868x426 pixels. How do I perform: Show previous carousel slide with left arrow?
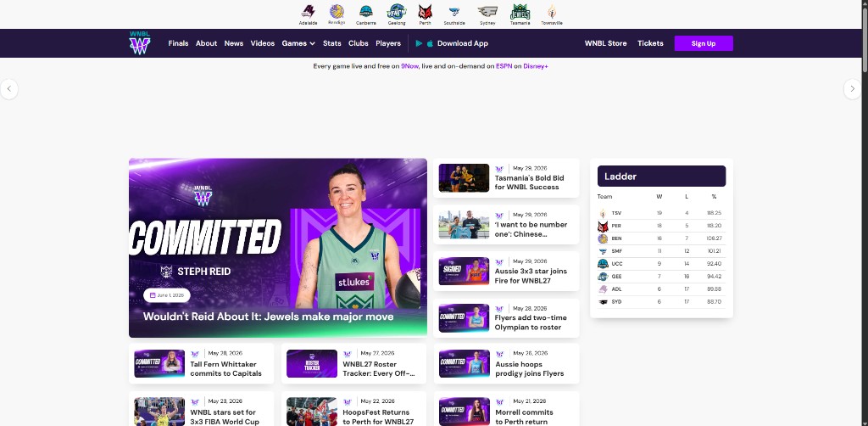[x=8, y=88]
